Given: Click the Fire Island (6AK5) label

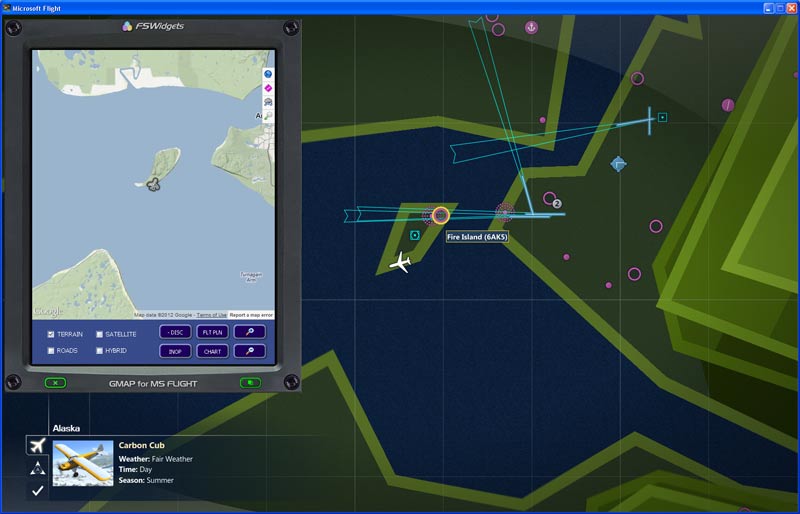Looking at the screenshot, I should (x=477, y=237).
